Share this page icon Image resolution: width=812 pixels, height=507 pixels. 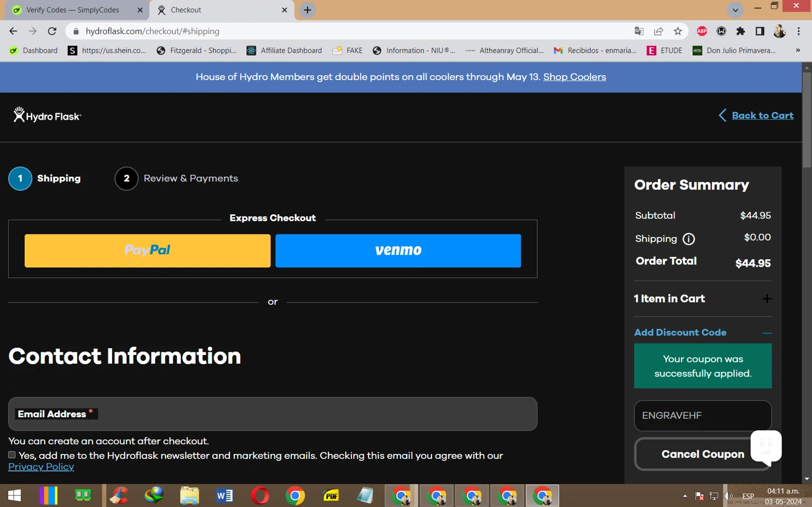click(x=659, y=31)
